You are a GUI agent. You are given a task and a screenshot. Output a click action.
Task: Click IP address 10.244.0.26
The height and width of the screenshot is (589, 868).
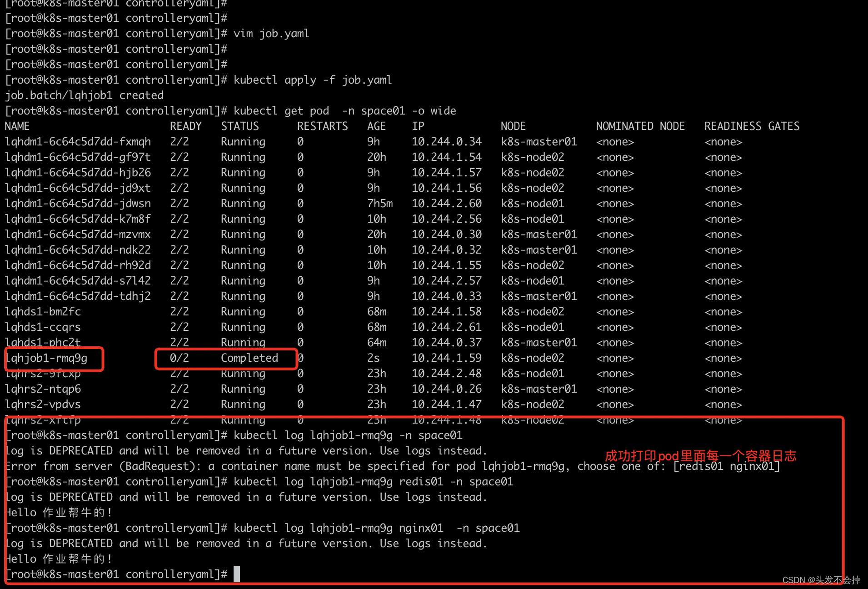pos(447,389)
